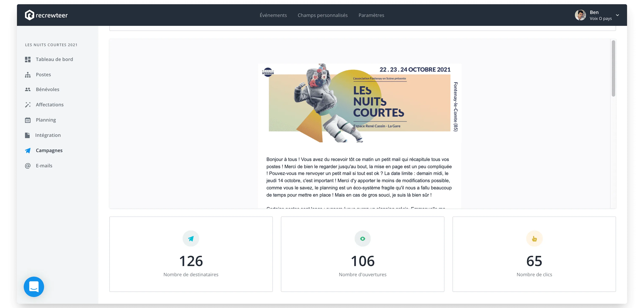Screen dimensions: 644x308
Task: Open the chat support bubble
Action: pyautogui.click(x=34, y=287)
